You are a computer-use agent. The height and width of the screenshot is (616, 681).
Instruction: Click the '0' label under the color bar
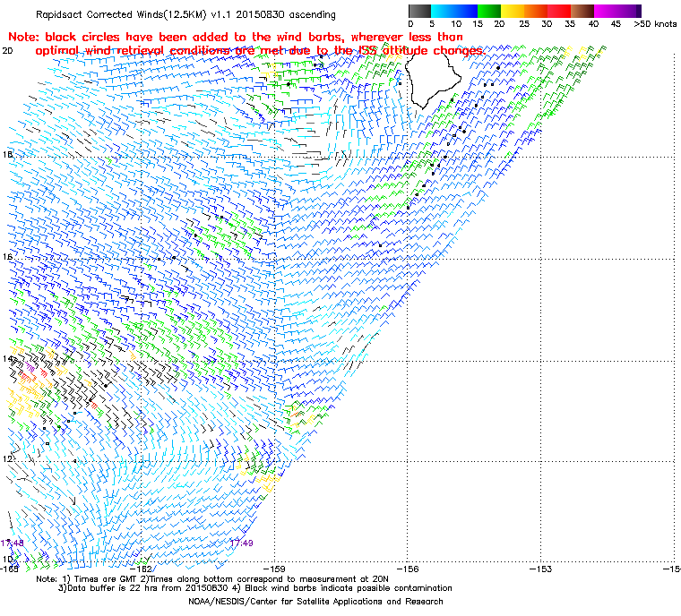point(411,24)
